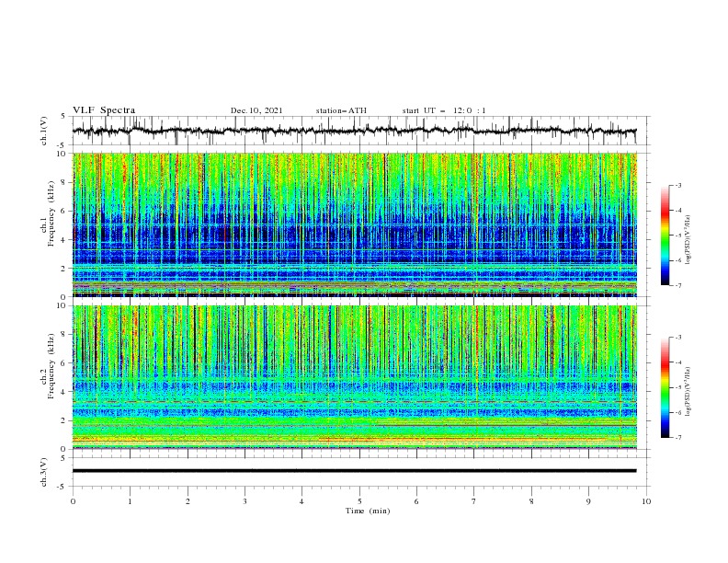The height and width of the screenshot is (563, 728).
Task: Click the "5" tick on the time axis
Action: [x=359, y=501]
